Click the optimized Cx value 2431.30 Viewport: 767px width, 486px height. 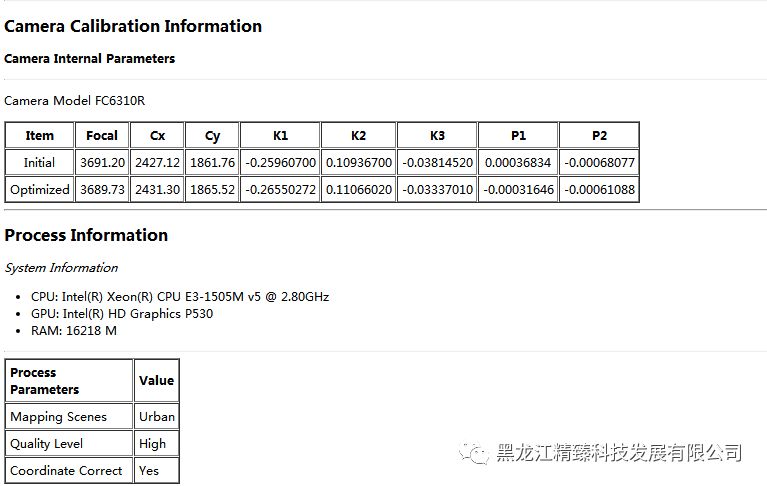(157, 189)
